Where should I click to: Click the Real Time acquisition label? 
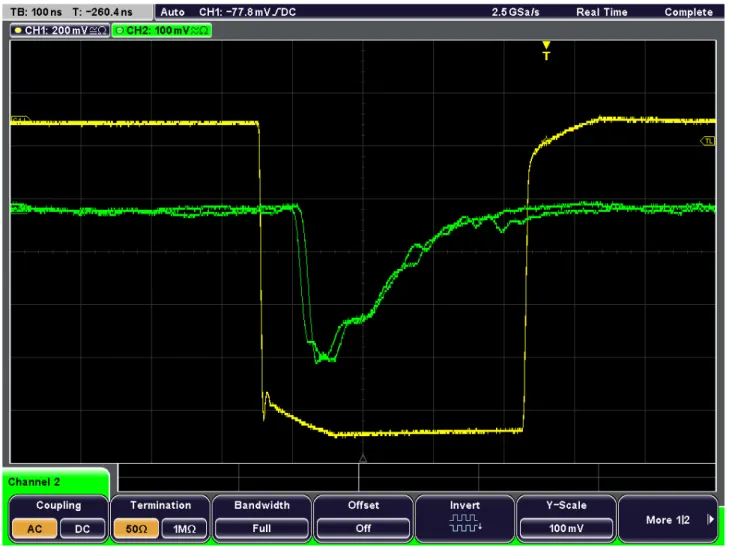pyautogui.click(x=602, y=12)
